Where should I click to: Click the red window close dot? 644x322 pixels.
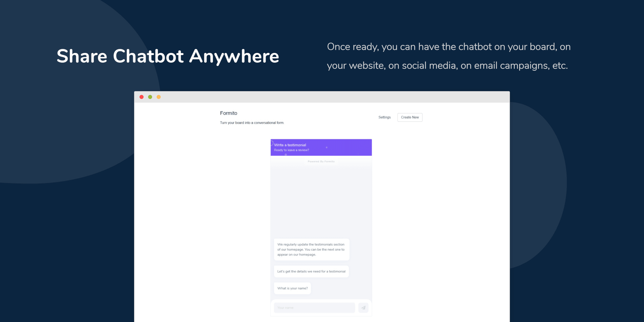(142, 97)
